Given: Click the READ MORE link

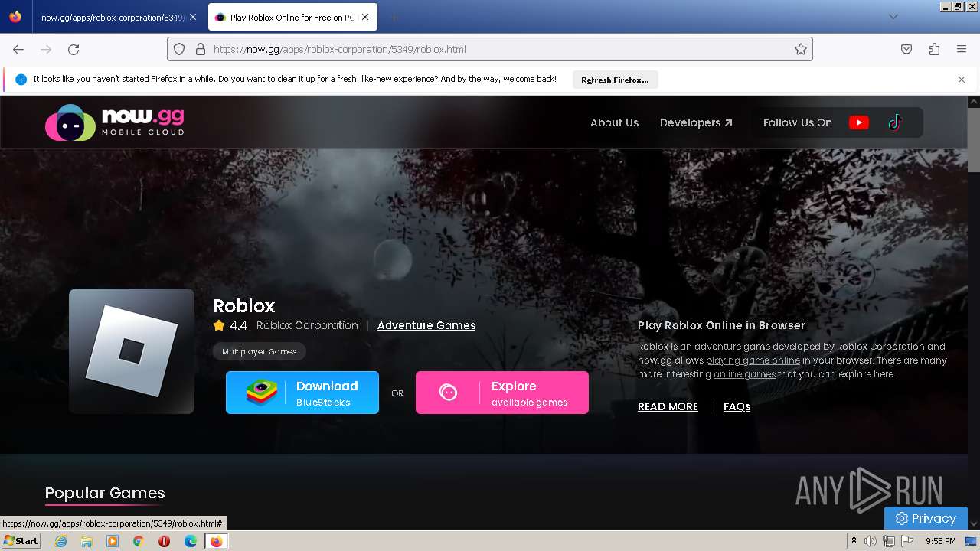Looking at the screenshot, I should (x=668, y=406).
